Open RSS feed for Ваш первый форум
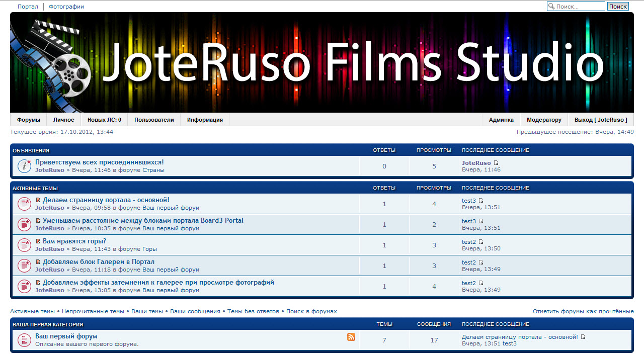This screenshot has height=354, width=644. 351,337
